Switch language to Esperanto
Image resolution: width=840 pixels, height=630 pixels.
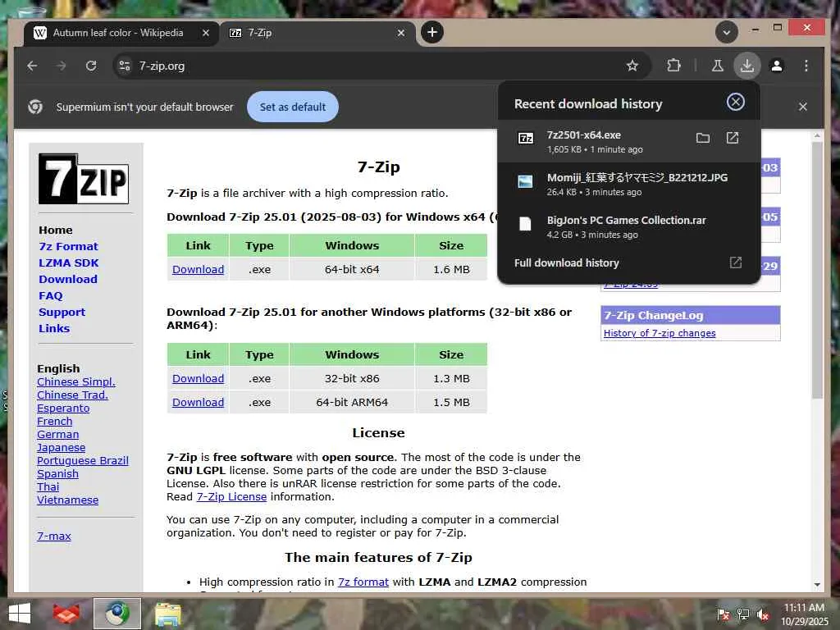coord(63,409)
